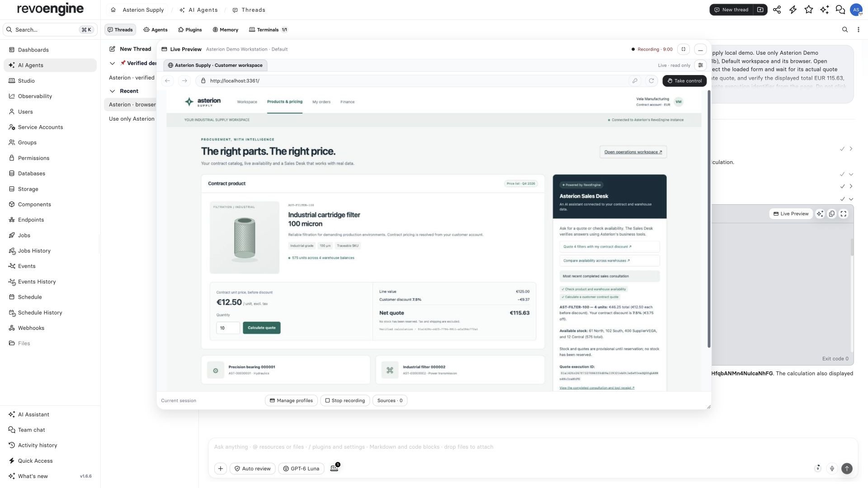Click the Live Preview page vertical scrollbar

[709, 219]
